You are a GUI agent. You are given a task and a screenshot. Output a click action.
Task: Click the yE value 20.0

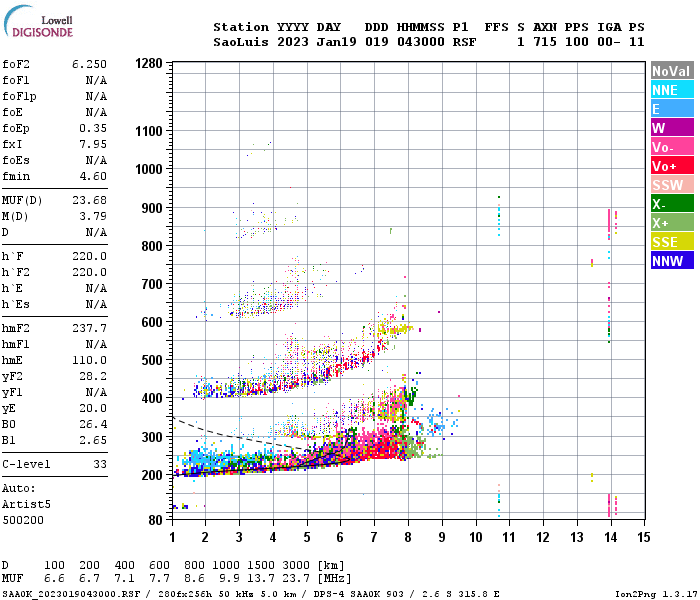tap(93, 408)
